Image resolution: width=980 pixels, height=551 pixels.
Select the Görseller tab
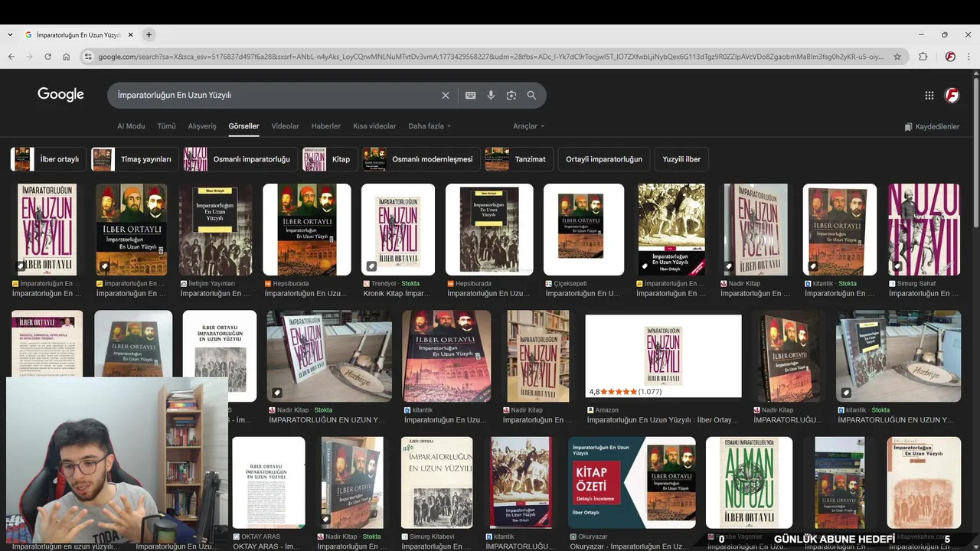(x=243, y=126)
